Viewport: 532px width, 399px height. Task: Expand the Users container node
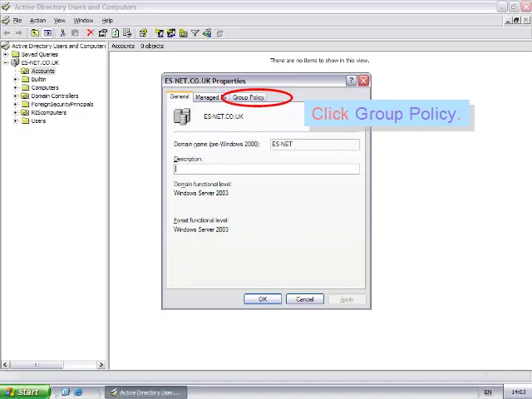(16, 121)
